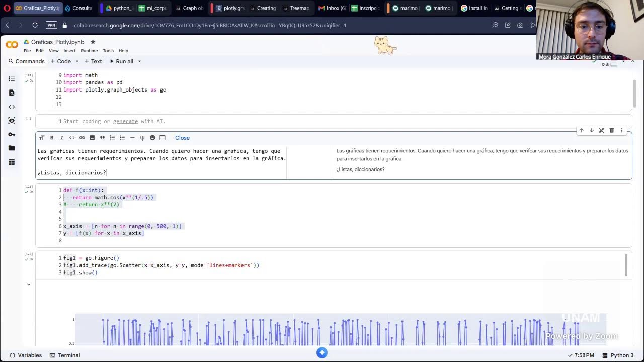Click the generate with AI link
644x362 pixels.
125,121
